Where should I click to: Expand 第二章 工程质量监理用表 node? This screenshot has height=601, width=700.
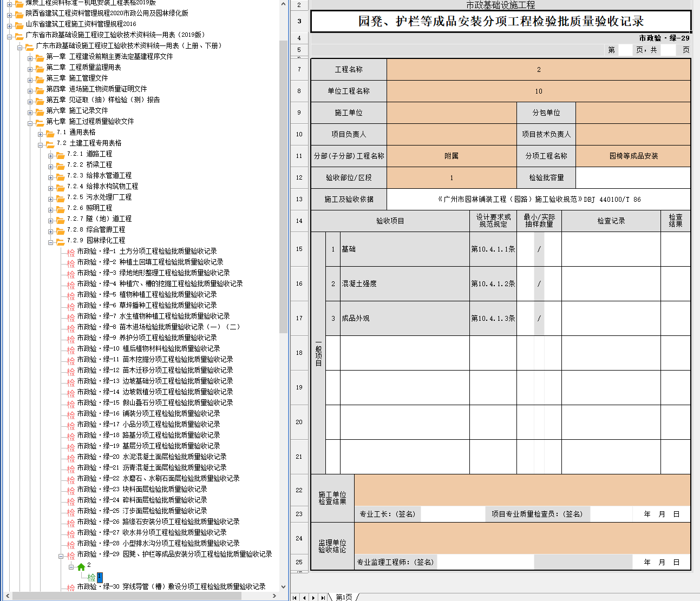point(30,68)
